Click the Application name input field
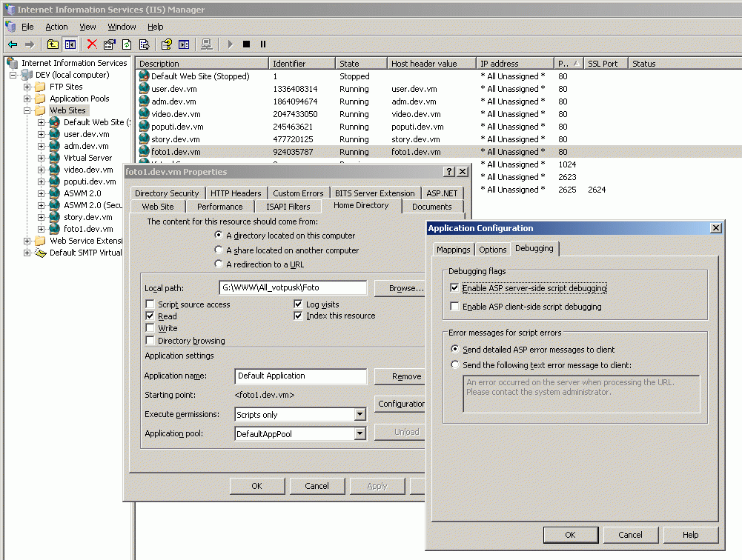The width and height of the screenshot is (742, 560). click(x=300, y=376)
